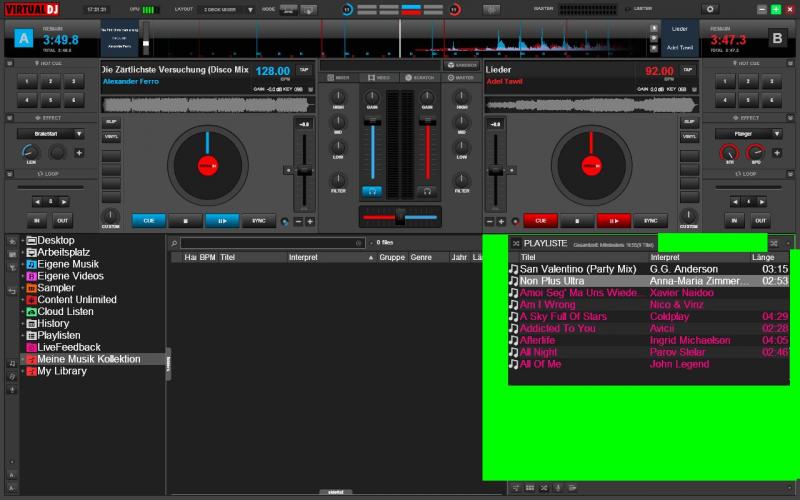
Task: Click the Arbeitsplatz folder icon
Action: (32, 252)
